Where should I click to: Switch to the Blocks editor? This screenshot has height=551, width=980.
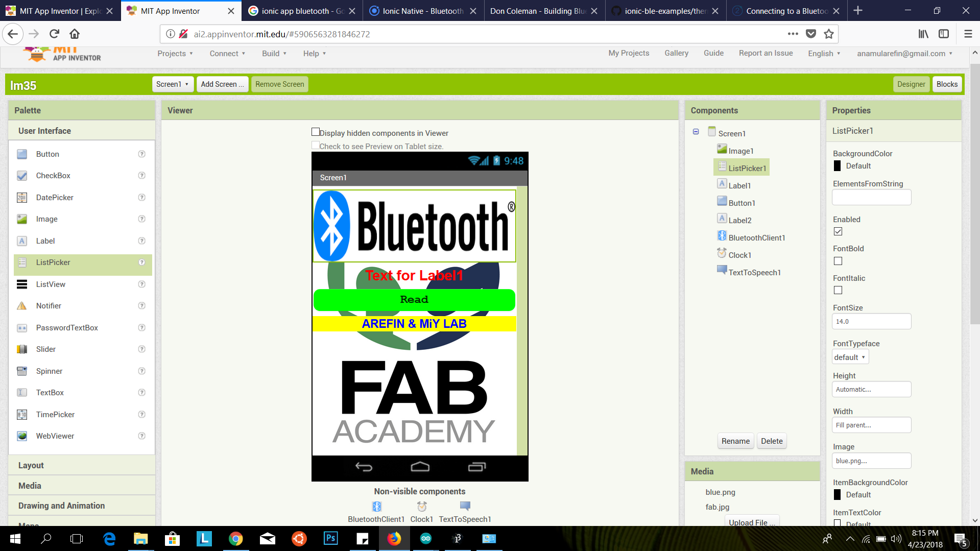[x=947, y=84]
